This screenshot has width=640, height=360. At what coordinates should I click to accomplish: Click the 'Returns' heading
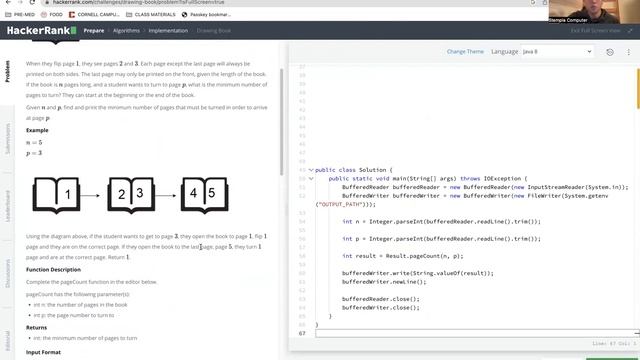coord(36,328)
